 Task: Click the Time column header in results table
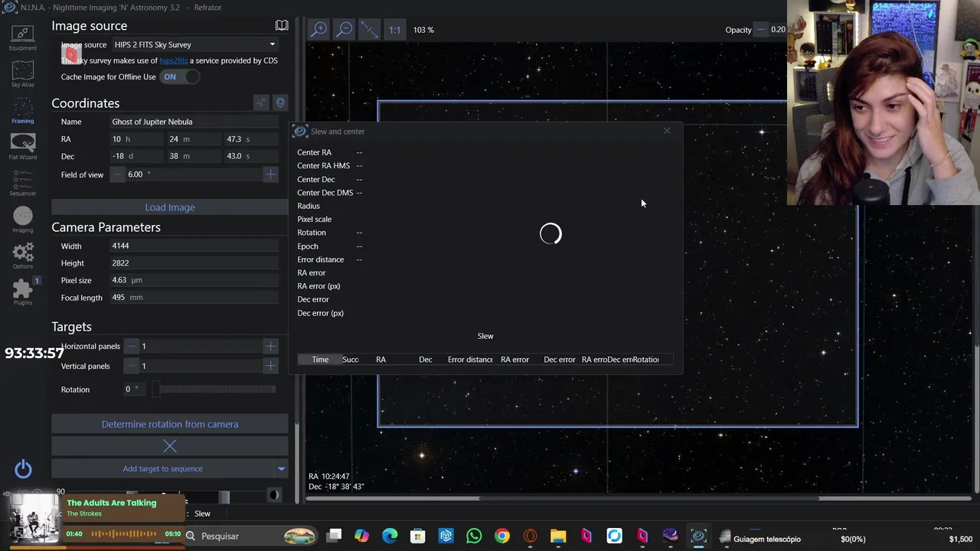pyautogui.click(x=320, y=360)
